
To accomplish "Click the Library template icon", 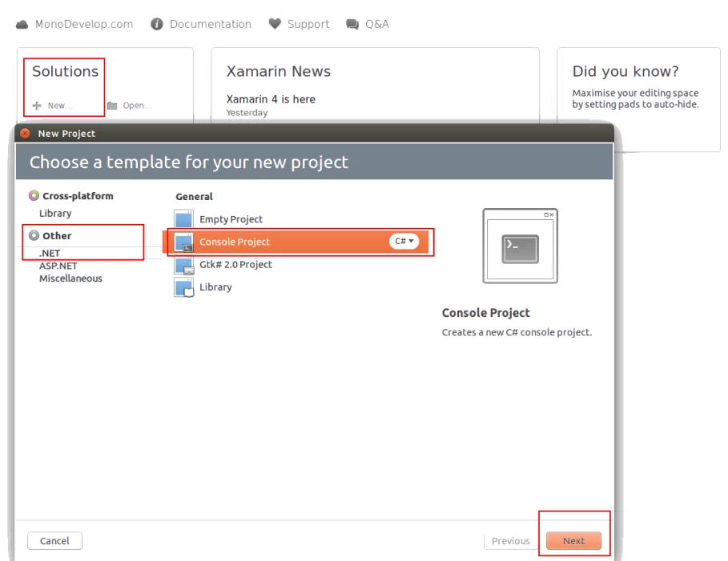I will pos(184,287).
